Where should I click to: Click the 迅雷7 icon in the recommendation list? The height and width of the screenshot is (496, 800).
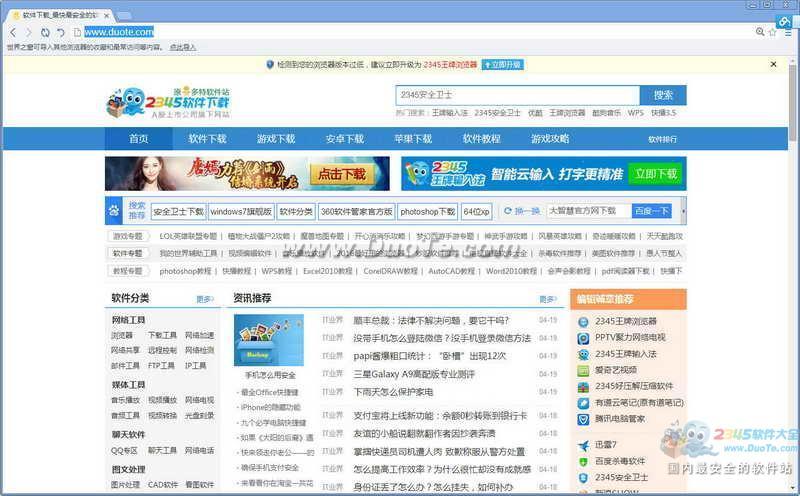coord(585,445)
